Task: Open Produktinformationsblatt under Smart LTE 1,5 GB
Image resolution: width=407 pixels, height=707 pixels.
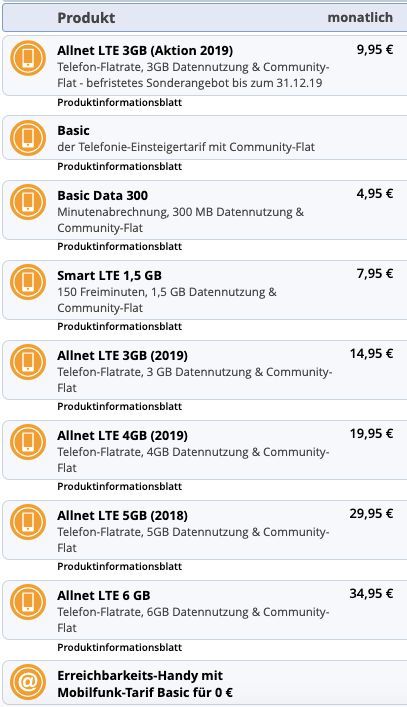Action: [119, 326]
